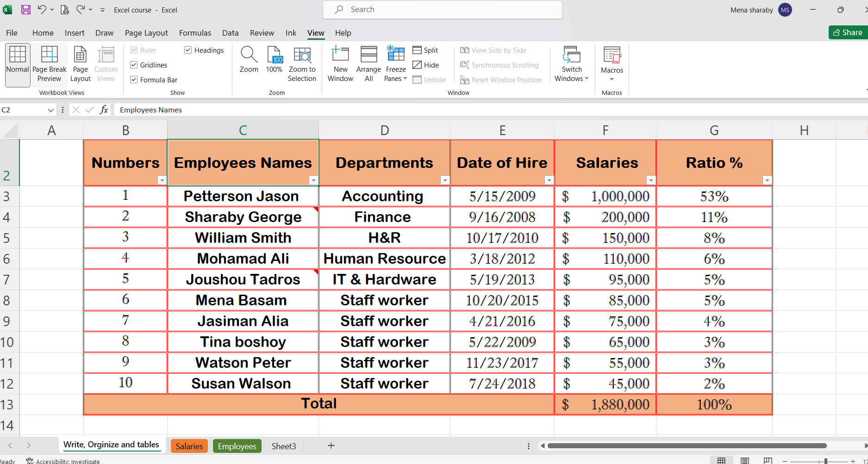Screen dimensions: 868x464
Task: Uncheck the Formula Bar checkbox
Action: pyautogui.click(x=134, y=80)
